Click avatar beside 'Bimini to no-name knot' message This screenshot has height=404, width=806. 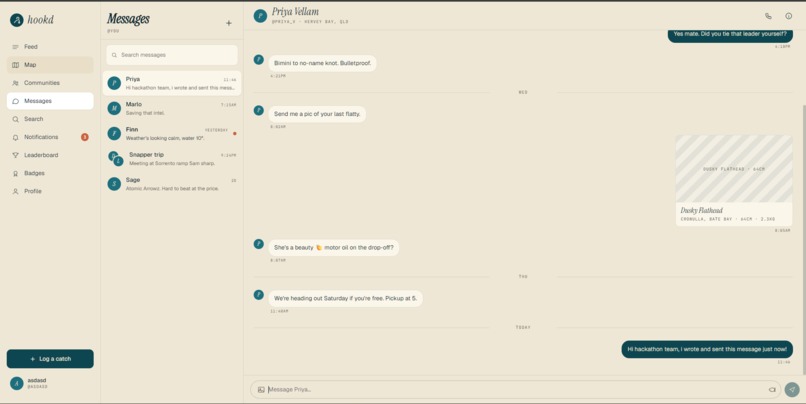pos(259,60)
